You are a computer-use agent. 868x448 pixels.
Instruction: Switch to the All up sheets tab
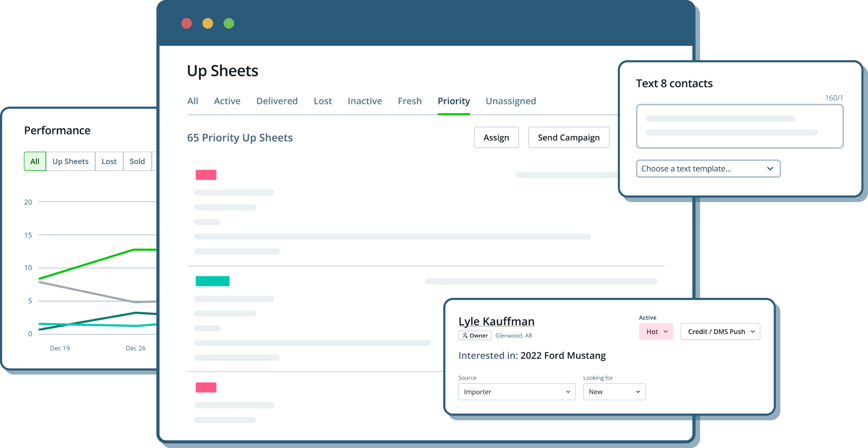[193, 101]
